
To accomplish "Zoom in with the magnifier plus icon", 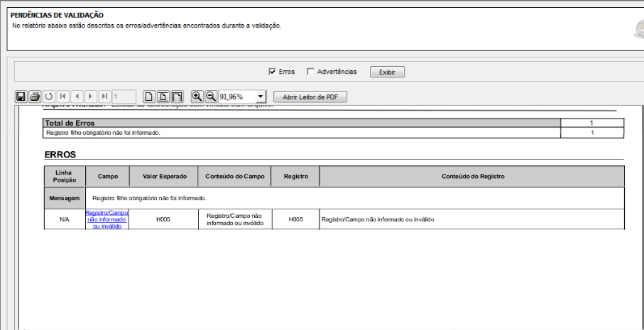I will 197,97.
